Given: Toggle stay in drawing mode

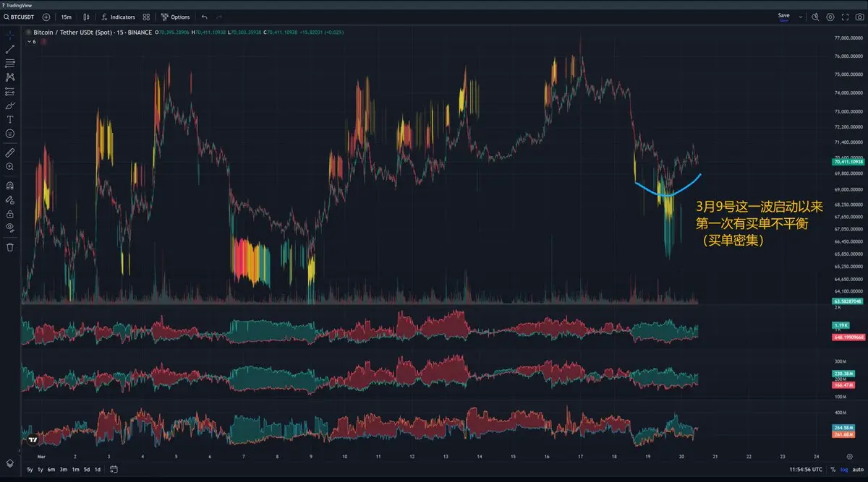Looking at the screenshot, I should (x=10, y=199).
